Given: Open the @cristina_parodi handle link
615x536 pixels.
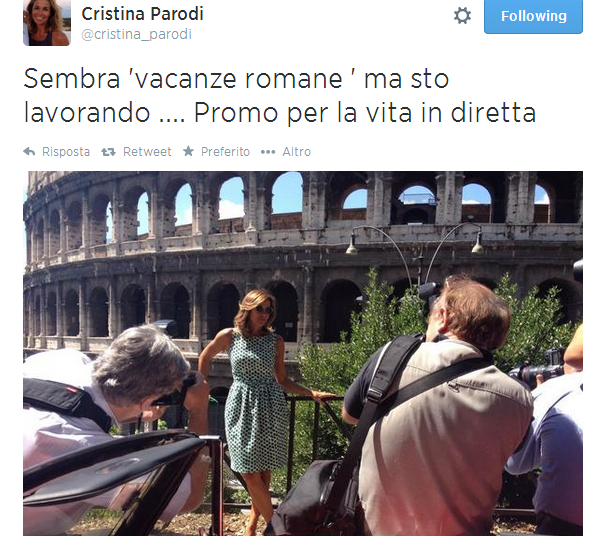Looking at the screenshot, I should 136,35.
